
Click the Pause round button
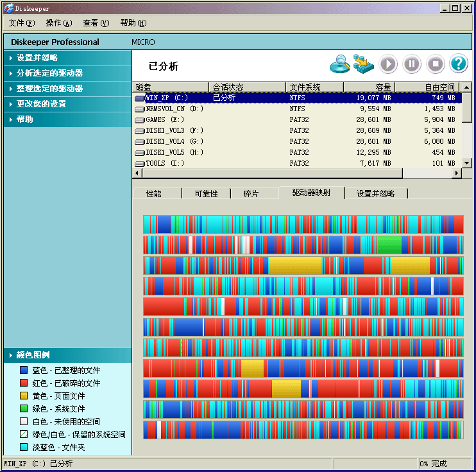pyautogui.click(x=412, y=64)
